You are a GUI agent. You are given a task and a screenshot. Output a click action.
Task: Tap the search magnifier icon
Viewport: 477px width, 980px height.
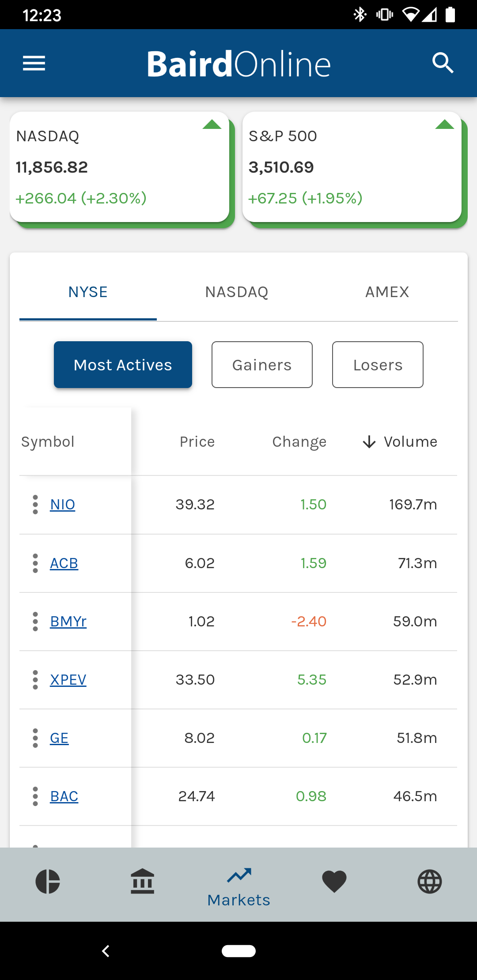coord(443,63)
